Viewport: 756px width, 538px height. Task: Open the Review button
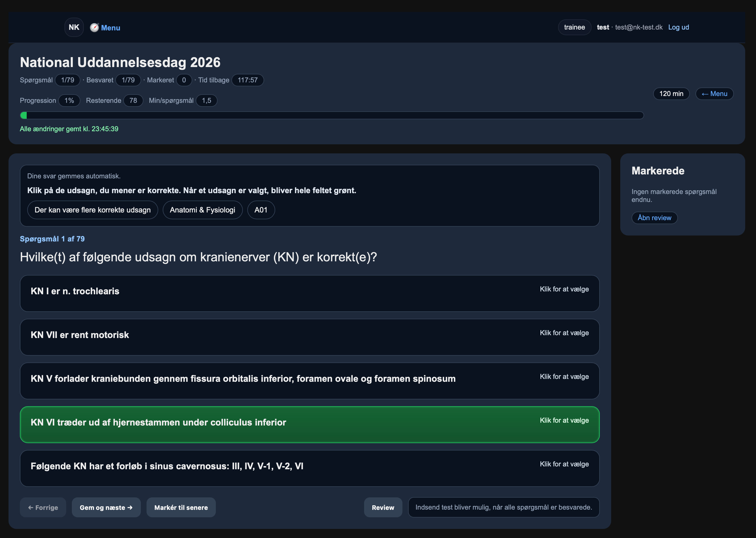point(383,507)
